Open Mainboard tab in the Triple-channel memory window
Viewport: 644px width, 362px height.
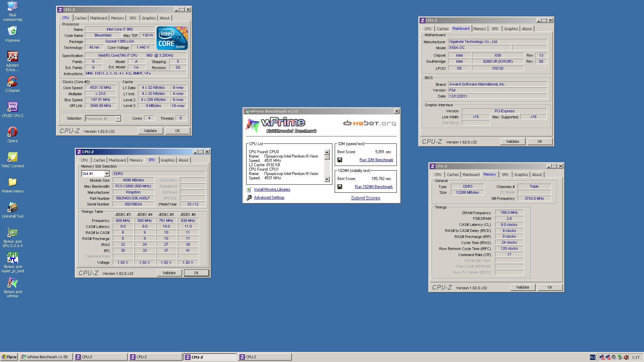point(471,175)
